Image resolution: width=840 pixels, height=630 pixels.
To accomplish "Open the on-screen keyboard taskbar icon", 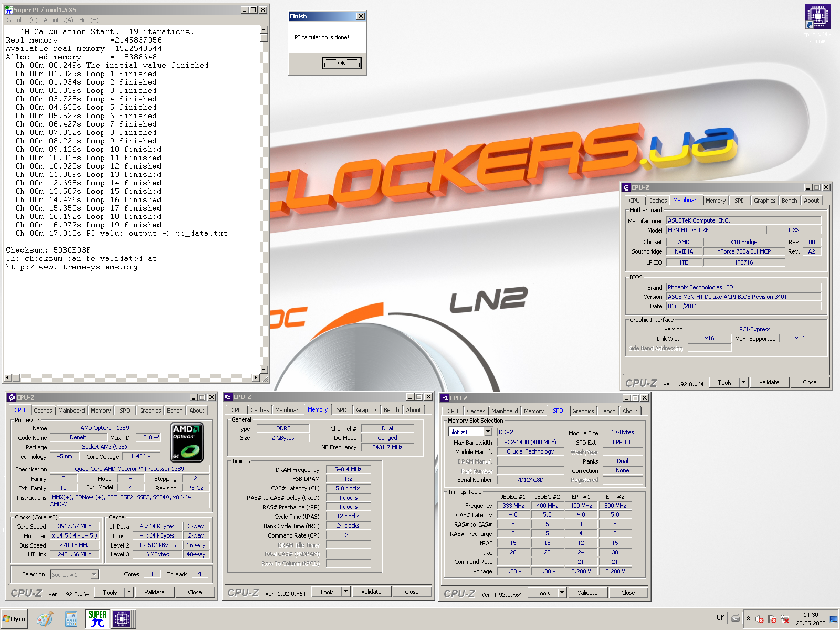I will click(736, 618).
